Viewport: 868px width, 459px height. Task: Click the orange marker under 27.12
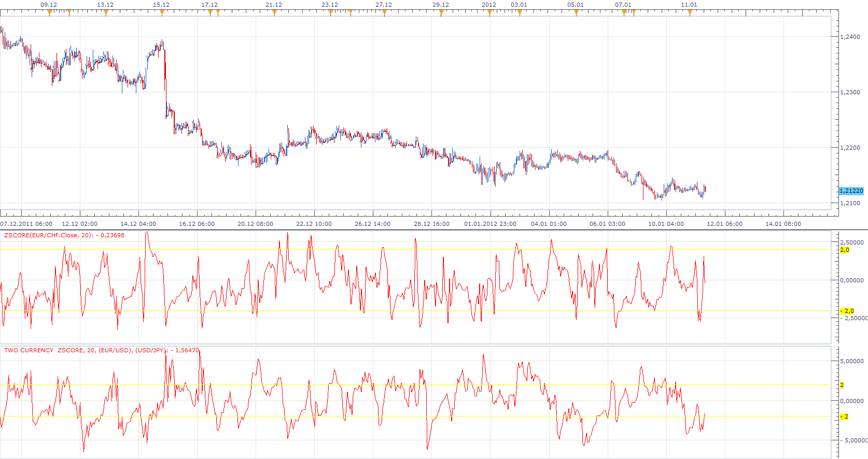click(x=384, y=12)
